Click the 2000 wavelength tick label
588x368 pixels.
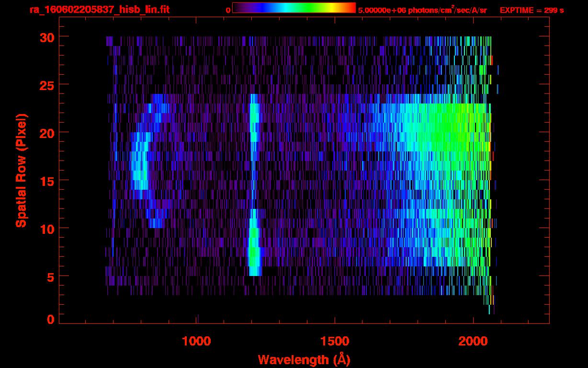(x=473, y=341)
